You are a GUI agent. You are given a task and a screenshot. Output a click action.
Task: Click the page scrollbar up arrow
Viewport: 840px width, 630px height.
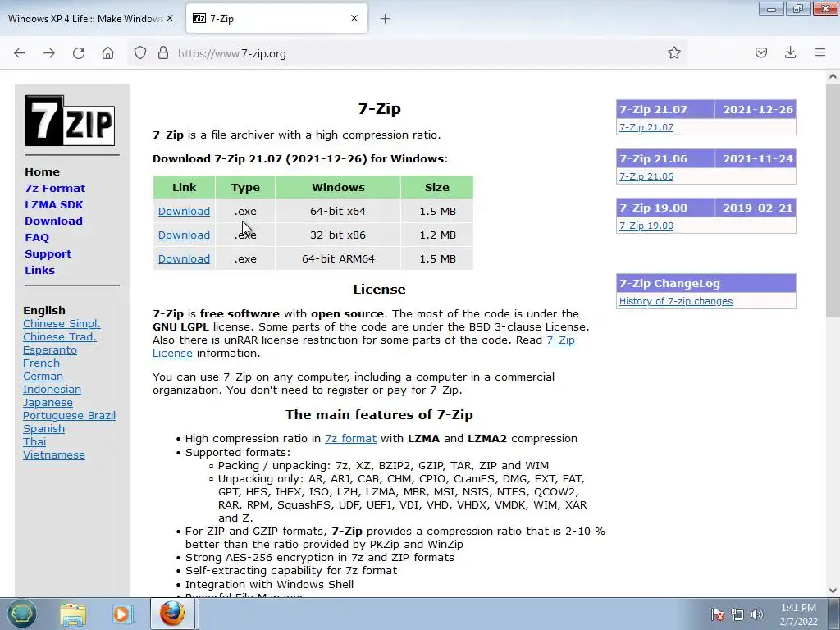pyautogui.click(x=833, y=76)
